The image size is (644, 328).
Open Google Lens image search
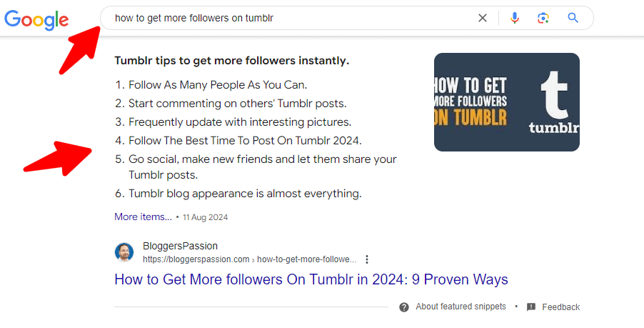543,18
